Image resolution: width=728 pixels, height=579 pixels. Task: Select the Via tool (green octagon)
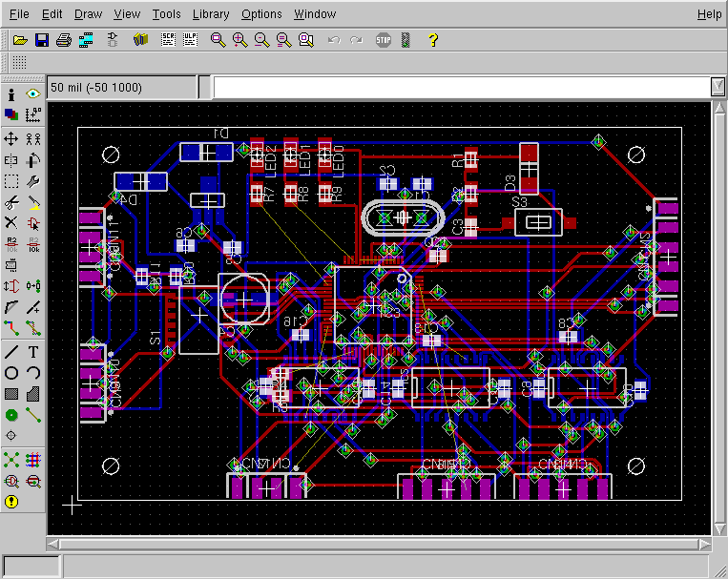11,415
